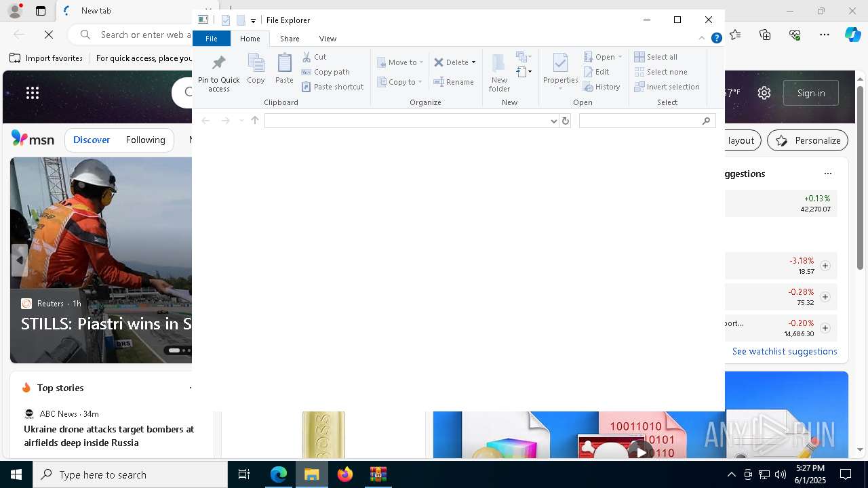
Task: Click Select all in the ribbon
Action: point(656,57)
